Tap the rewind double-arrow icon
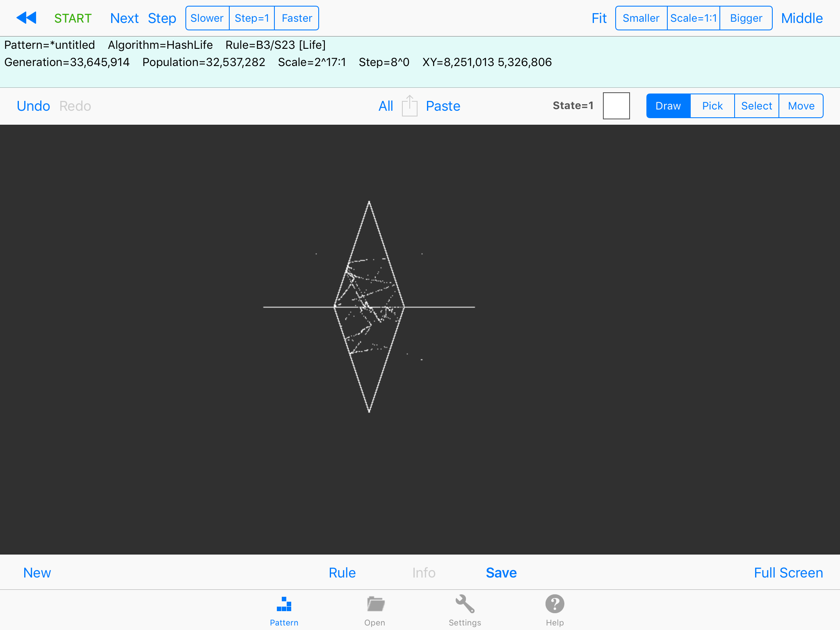 point(26,18)
